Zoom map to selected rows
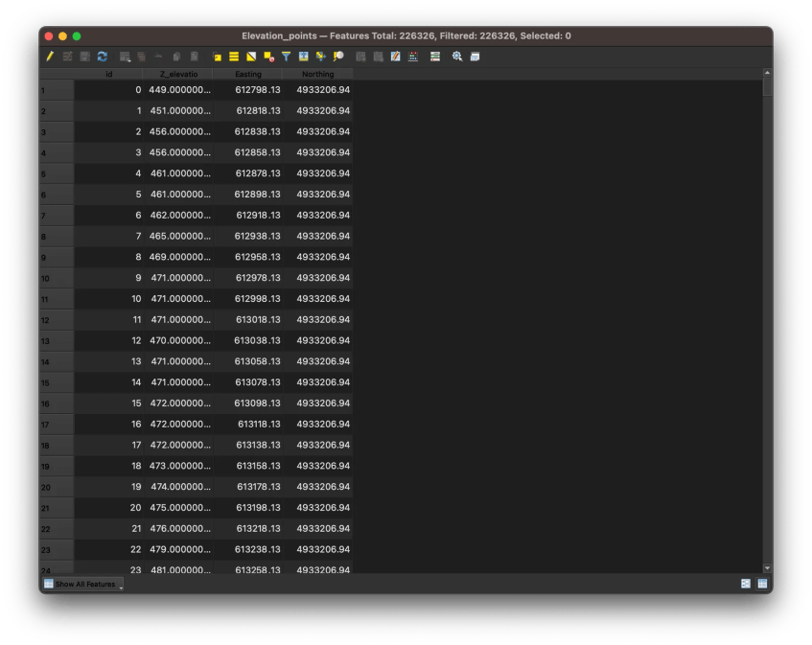This screenshot has height=645, width=812. (338, 57)
